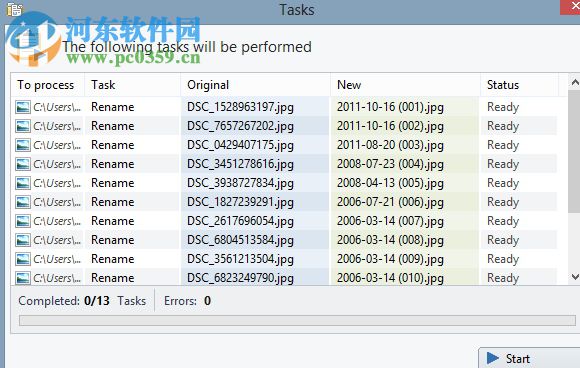Click the image icon for DSC_7657267202.jpg row
580x368 pixels.
click(23, 126)
